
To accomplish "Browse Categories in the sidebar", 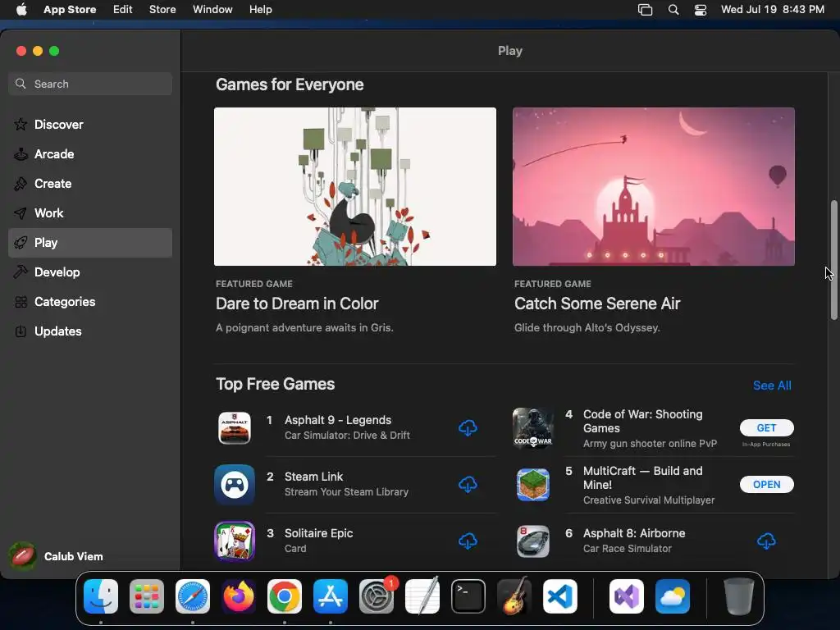I will point(90,302).
